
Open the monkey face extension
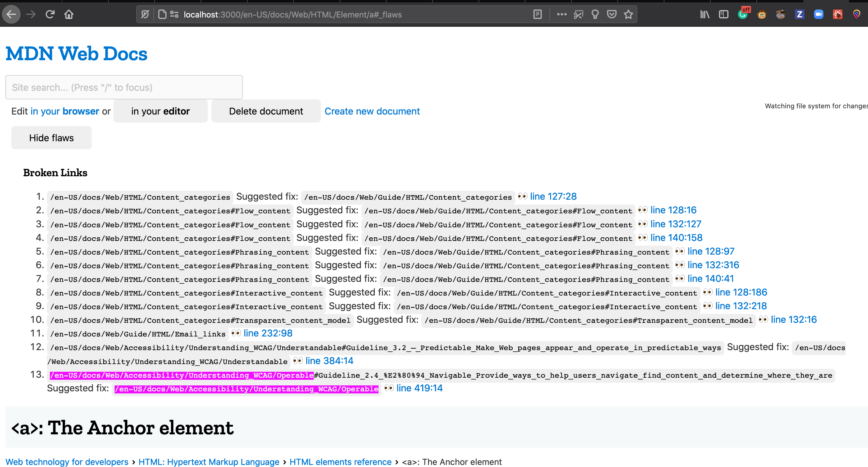click(x=762, y=15)
